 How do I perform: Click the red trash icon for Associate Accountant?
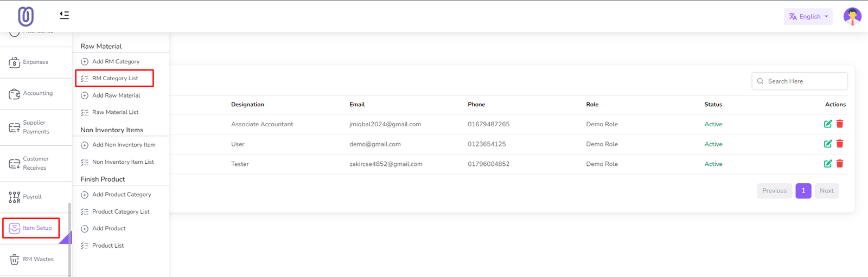click(x=839, y=124)
